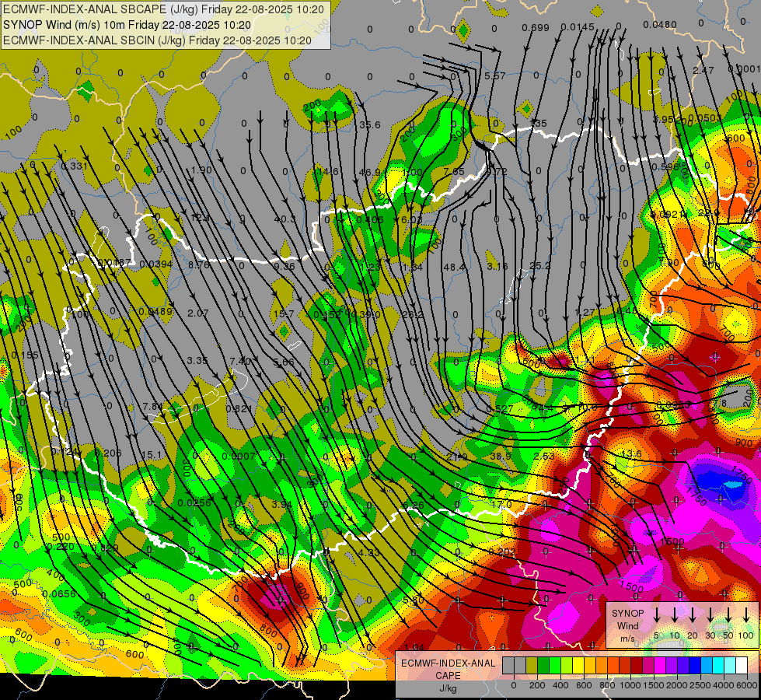Screen dimensions: 761x700
Task: Click the map value 0.699
Action: coord(536,28)
